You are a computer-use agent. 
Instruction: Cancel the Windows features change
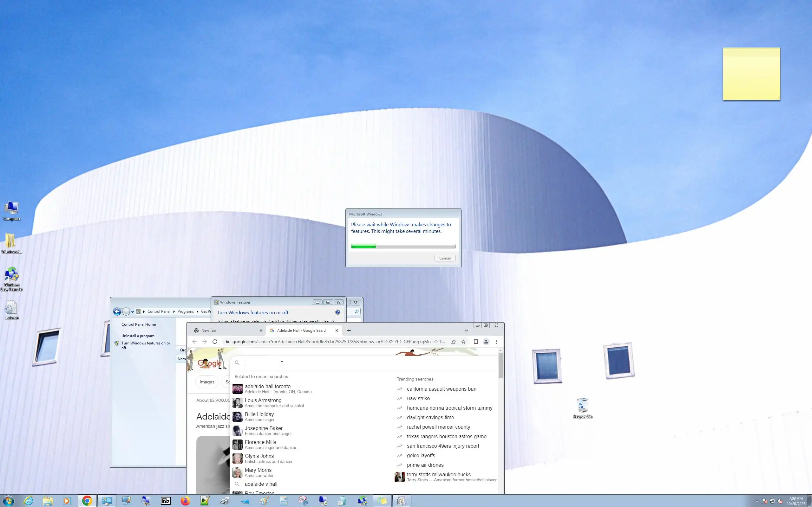click(x=445, y=258)
